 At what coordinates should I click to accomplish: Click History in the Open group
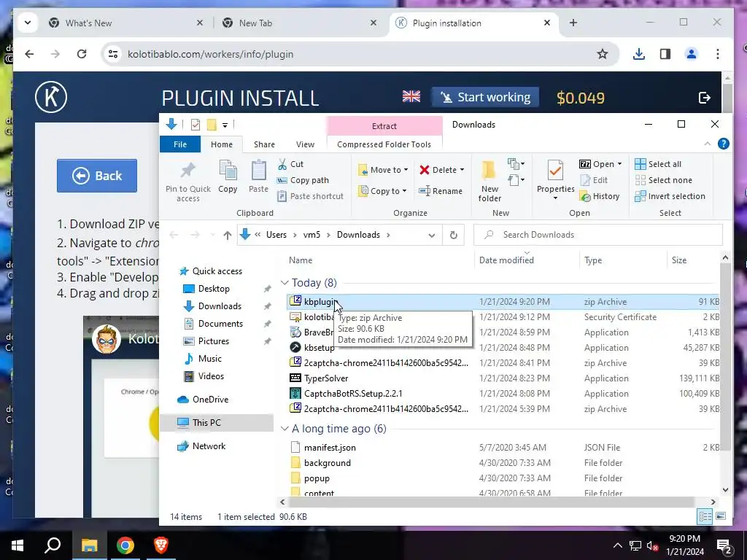click(600, 196)
